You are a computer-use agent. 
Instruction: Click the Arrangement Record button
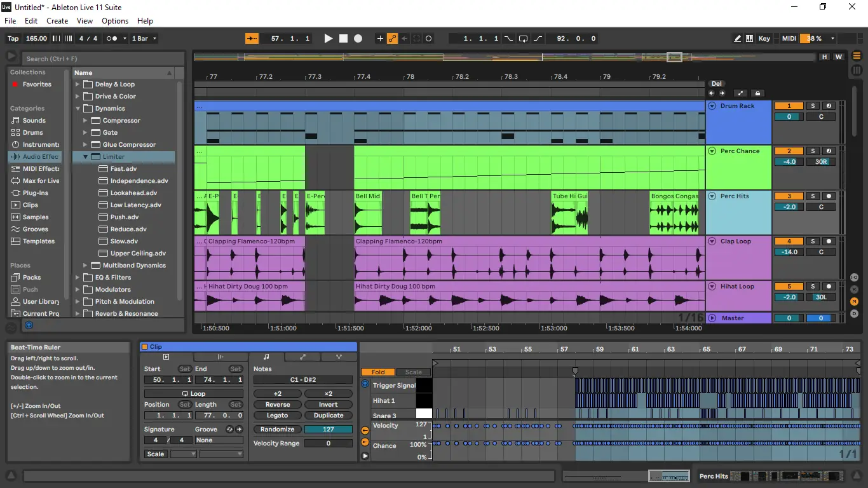click(x=358, y=39)
